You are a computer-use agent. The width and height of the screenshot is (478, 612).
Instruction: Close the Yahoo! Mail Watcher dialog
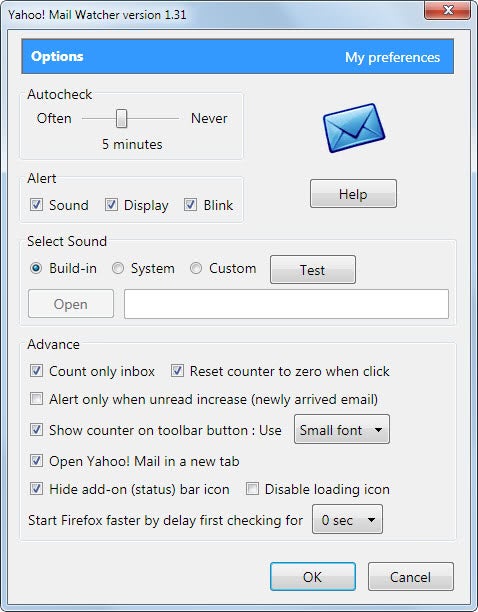click(x=447, y=10)
